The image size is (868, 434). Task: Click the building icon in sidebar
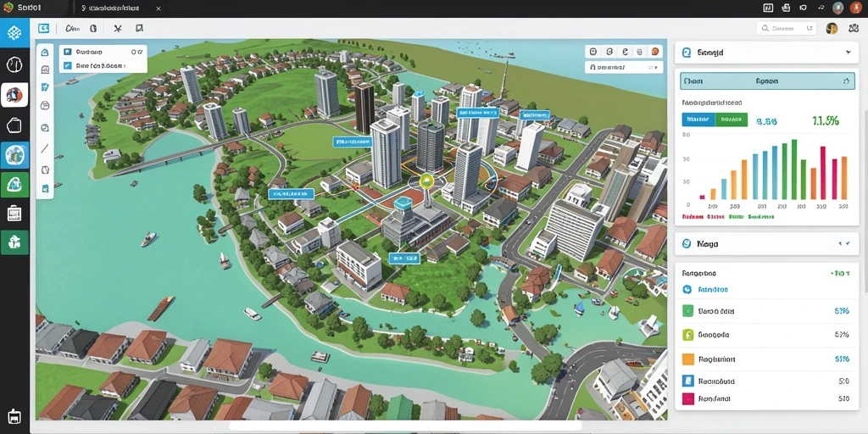click(x=14, y=214)
